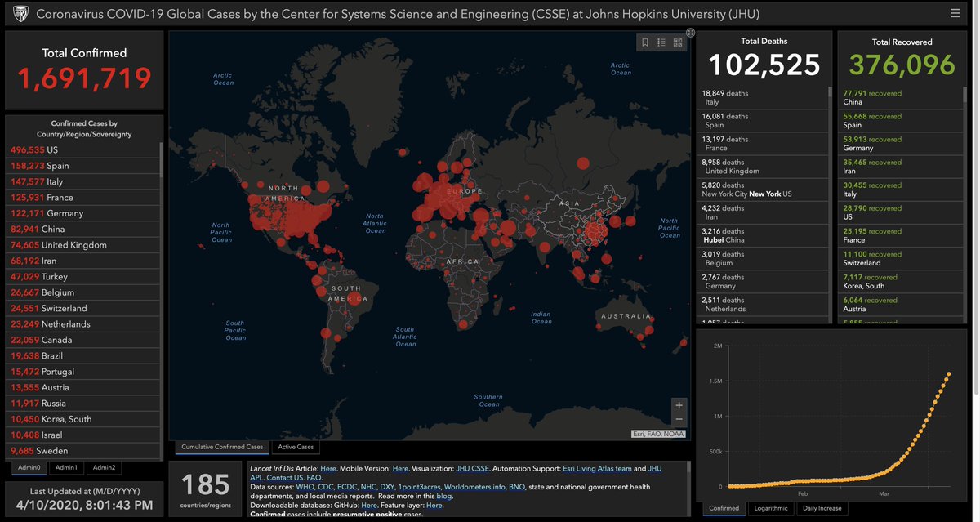Select Israel row with 10,408 cases
The height and width of the screenshot is (522, 980).
click(x=83, y=435)
